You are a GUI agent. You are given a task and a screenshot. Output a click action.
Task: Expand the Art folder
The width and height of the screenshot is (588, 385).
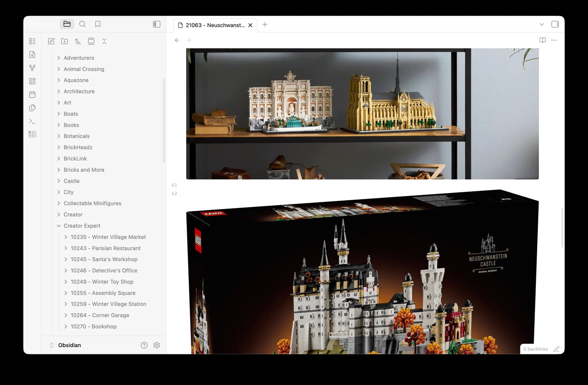pyautogui.click(x=67, y=103)
